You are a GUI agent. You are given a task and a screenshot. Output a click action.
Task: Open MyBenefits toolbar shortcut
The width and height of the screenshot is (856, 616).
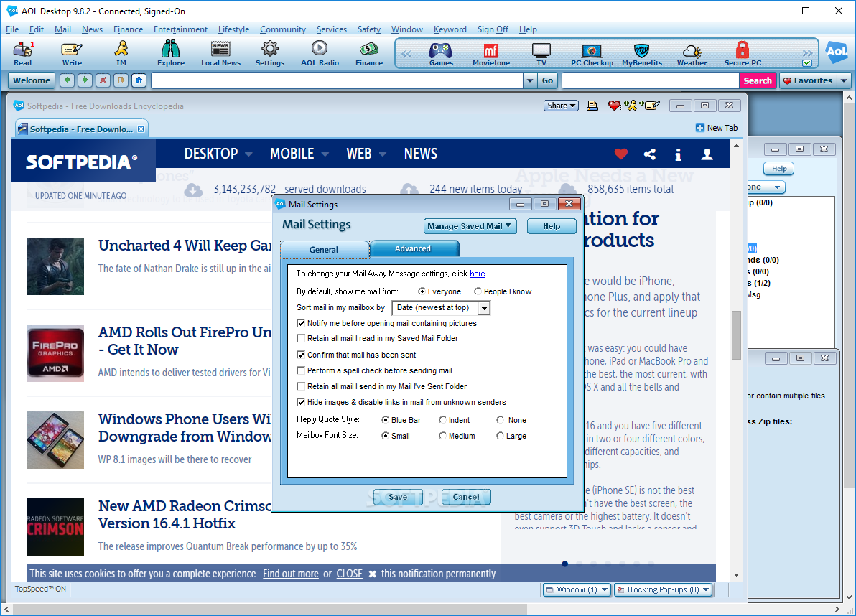pos(642,55)
